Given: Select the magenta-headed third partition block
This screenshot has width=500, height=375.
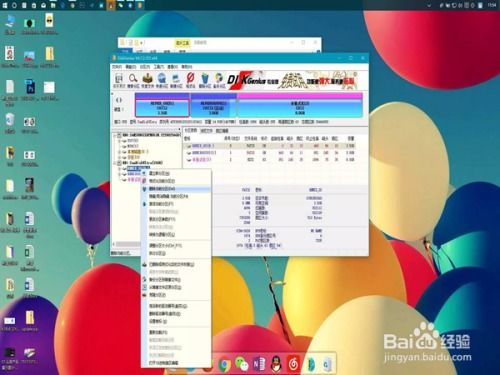Looking at the screenshot, I should coord(300,105).
